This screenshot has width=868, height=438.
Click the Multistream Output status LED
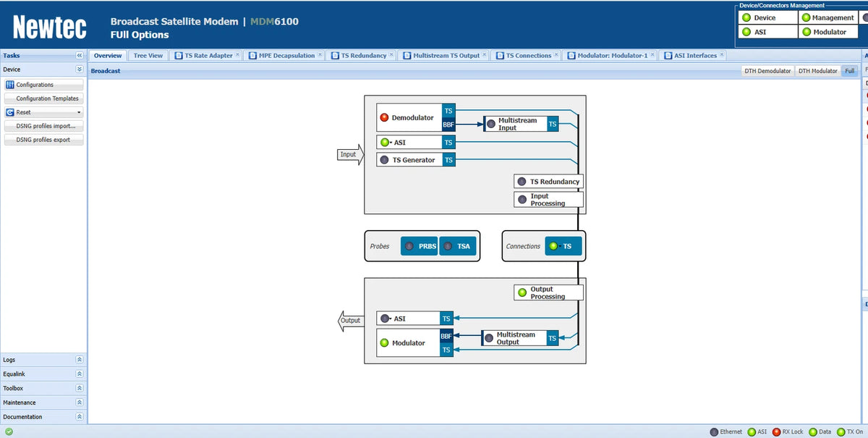tap(490, 338)
